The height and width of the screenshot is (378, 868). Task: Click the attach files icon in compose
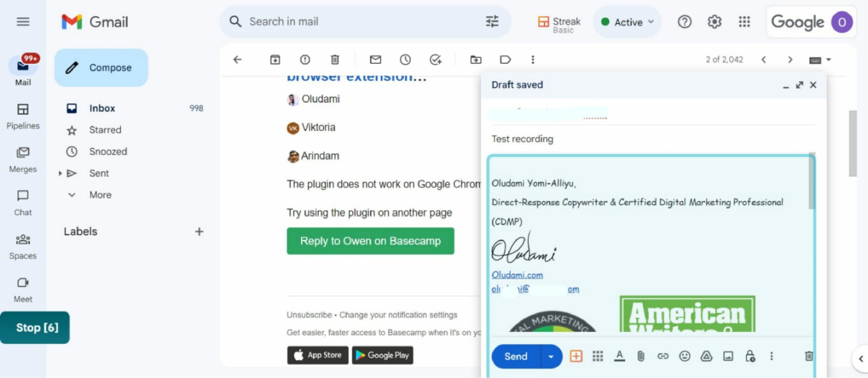[639, 356]
